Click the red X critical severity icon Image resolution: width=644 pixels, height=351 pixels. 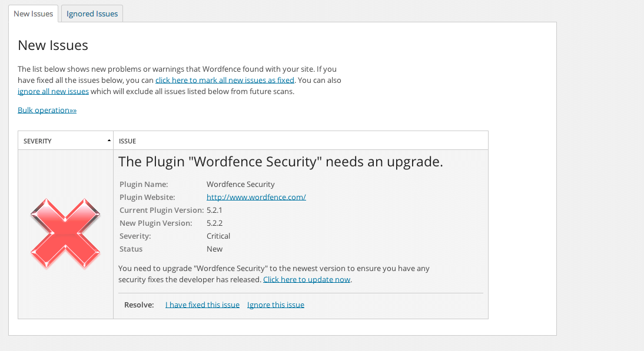point(65,234)
